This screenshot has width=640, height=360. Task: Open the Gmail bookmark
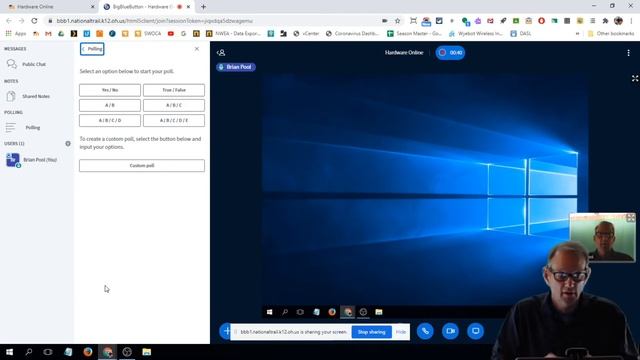(x=48, y=33)
